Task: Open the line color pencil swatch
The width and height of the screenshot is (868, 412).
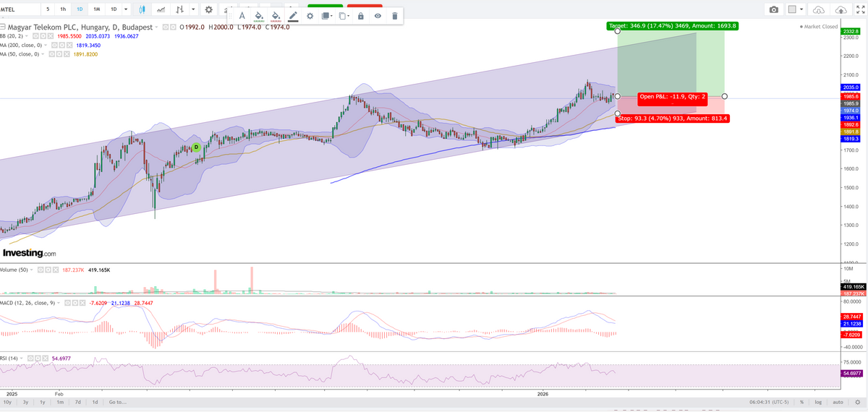Action: (292, 16)
